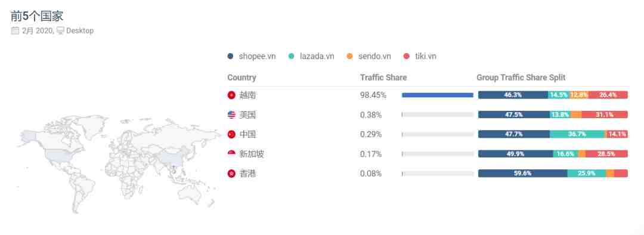Toggle tiki.vn legend dot
Image resolution: width=644 pixels, height=235 pixels.
tap(407, 56)
